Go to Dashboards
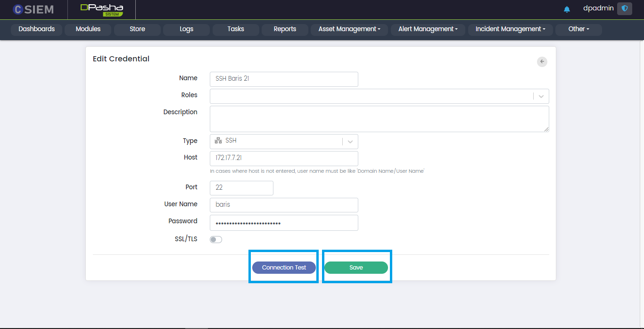The height and width of the screenshot is (329, 644). pos(37,29)
